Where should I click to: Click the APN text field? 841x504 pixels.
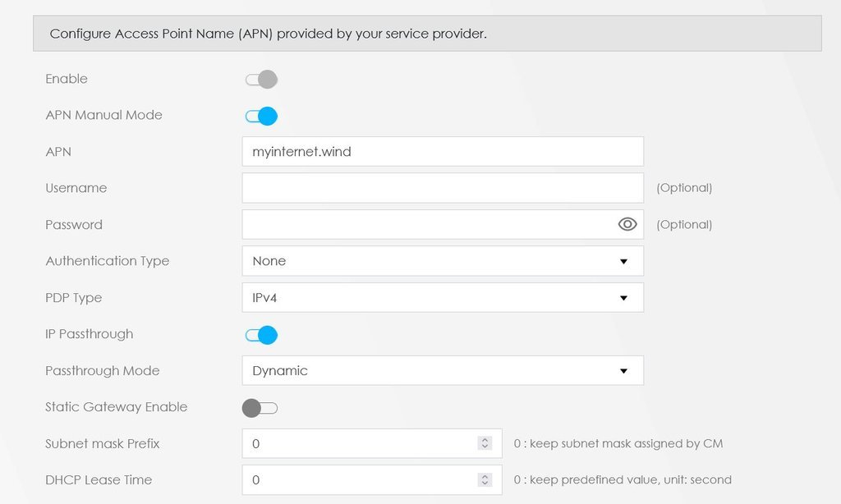coord(442,152)
